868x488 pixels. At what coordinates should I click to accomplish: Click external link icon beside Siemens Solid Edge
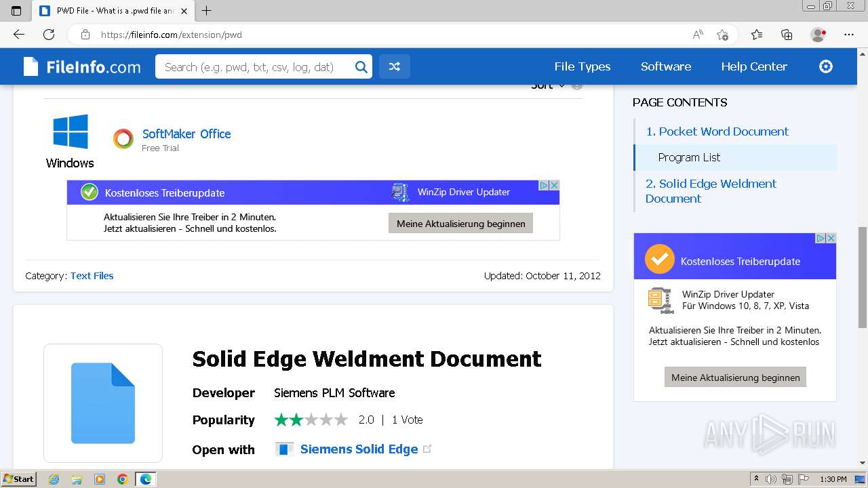point(427,449)
